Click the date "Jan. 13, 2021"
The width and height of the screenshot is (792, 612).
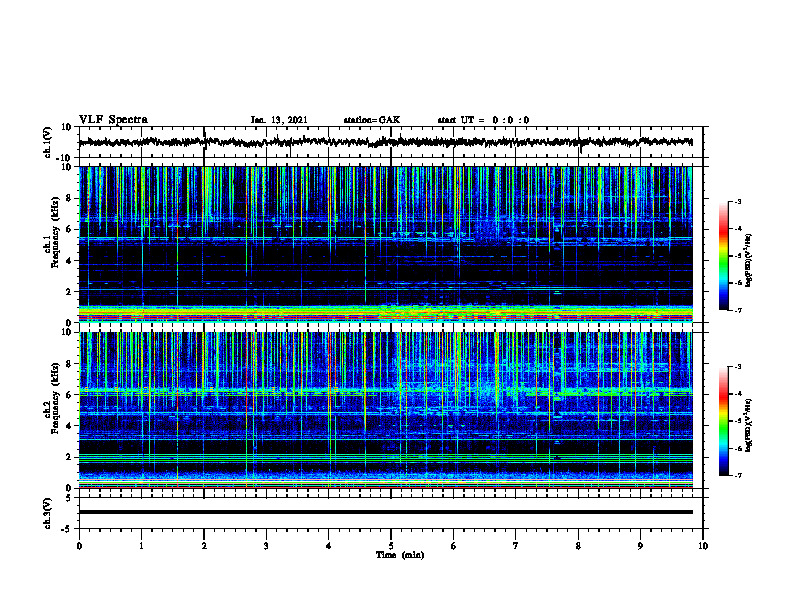(x=279, y=120)
